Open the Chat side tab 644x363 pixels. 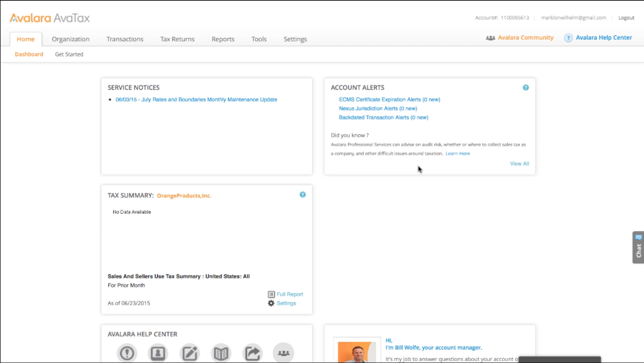pos(638,247)
